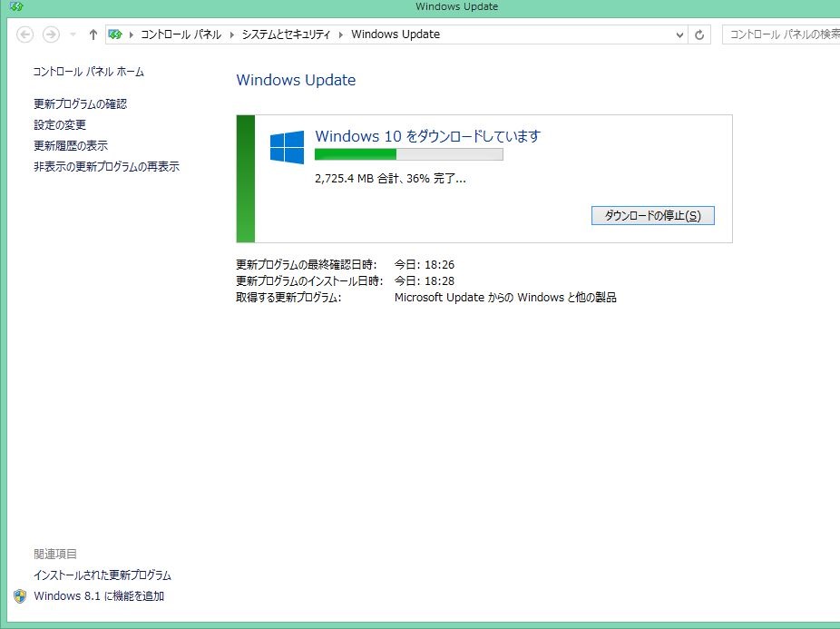This screenshot has height=629, width=840.
Task: Click the 更新プログラムの最終確認日時 label
Action: click(x=307, y=264)
